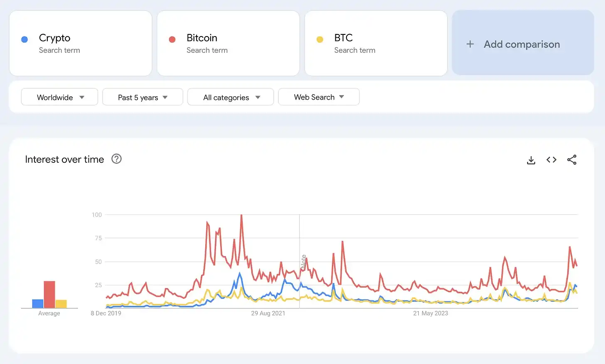Share the Interest over time chart
Screen dimensions: 605x364
tap(572, 160)
